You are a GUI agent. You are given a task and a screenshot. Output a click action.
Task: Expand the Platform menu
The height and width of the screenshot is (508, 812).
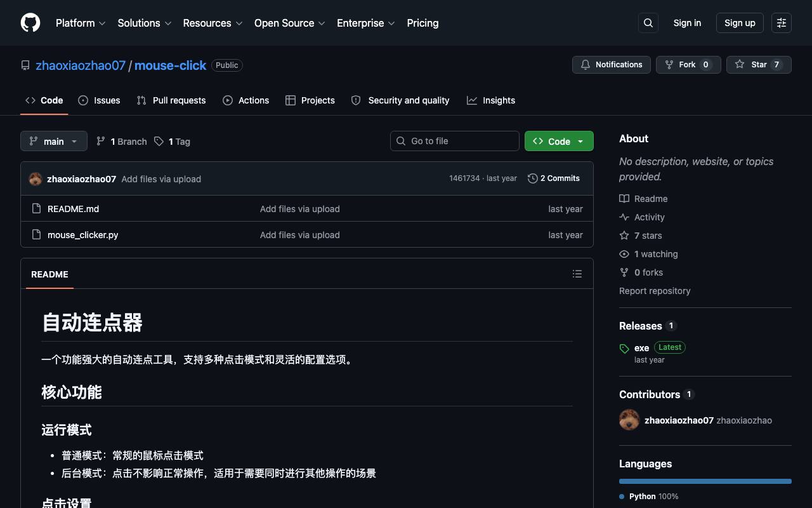click(x=81, y=23)
